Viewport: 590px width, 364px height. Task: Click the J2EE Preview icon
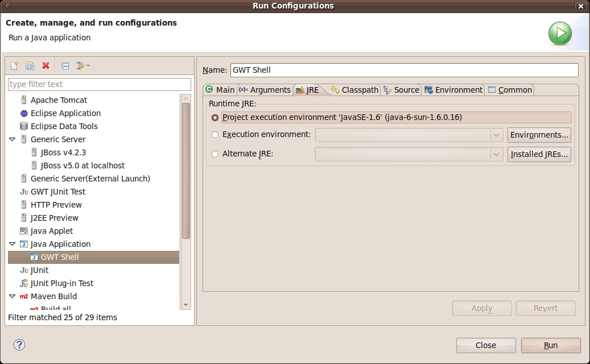(24, 218)
